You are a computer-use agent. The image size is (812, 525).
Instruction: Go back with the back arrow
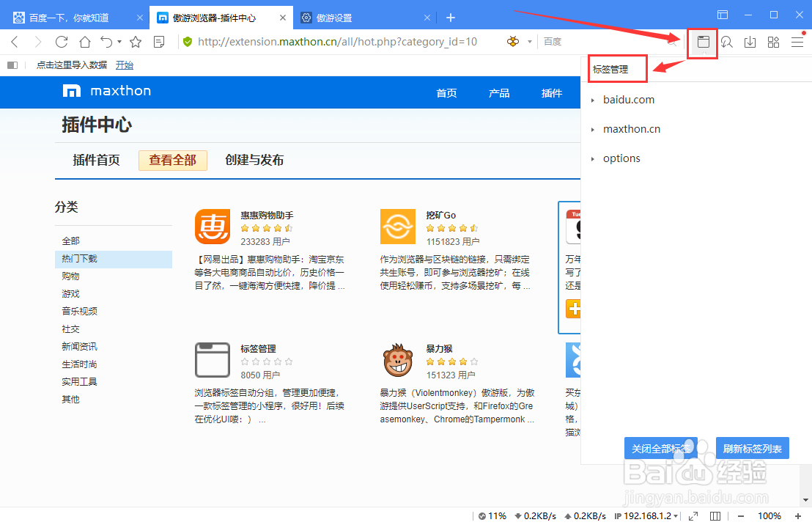[x=15, y=42]
